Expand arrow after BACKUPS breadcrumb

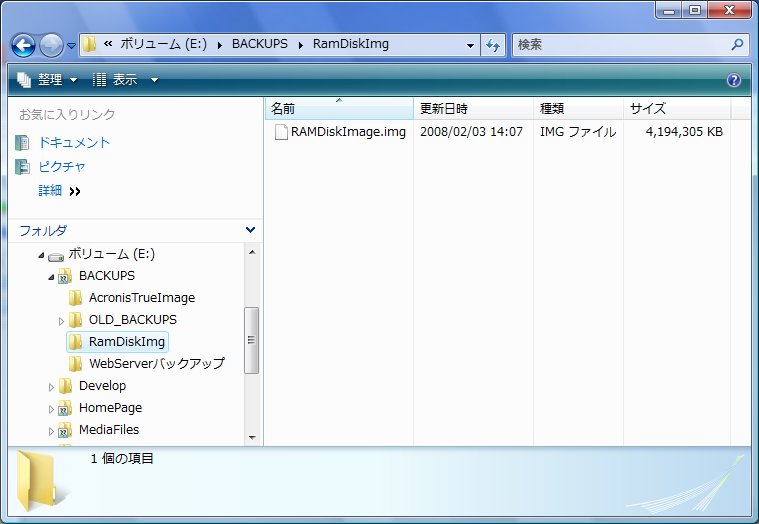(301, 45)
